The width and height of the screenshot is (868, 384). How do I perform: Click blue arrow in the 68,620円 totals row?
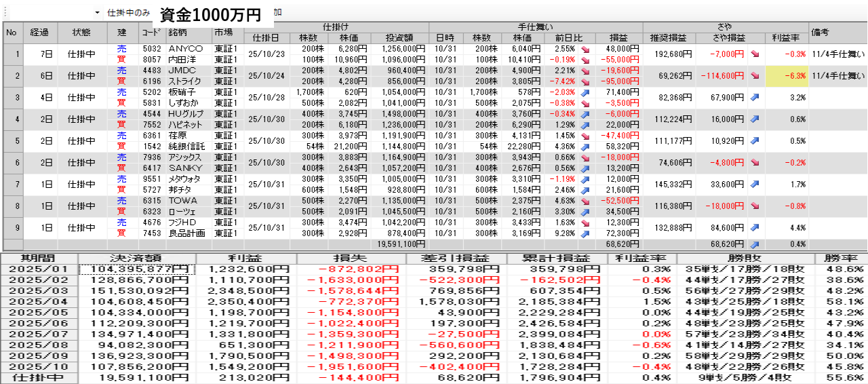754,244
